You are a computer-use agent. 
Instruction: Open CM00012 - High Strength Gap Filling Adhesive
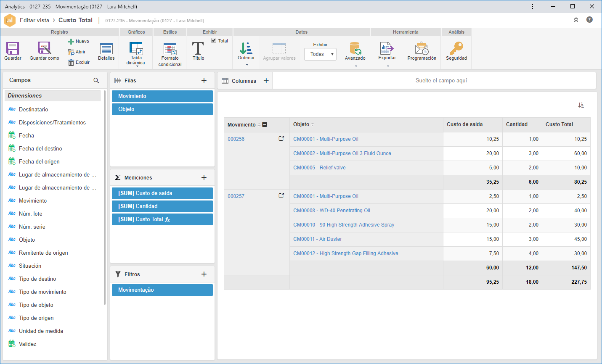(x=346, y=253)
